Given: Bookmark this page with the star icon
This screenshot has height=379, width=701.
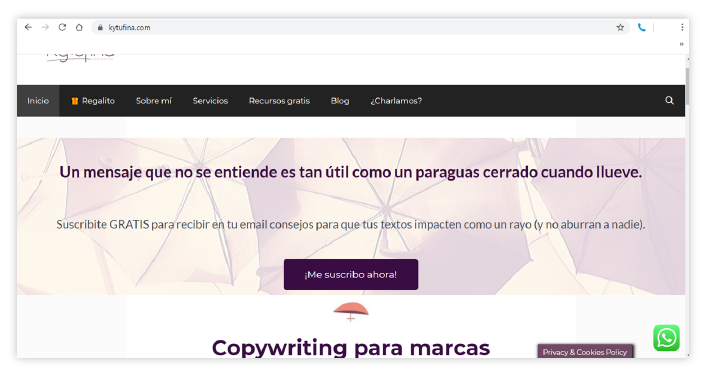Looking at the screenshot, I should tap(620, 27).
